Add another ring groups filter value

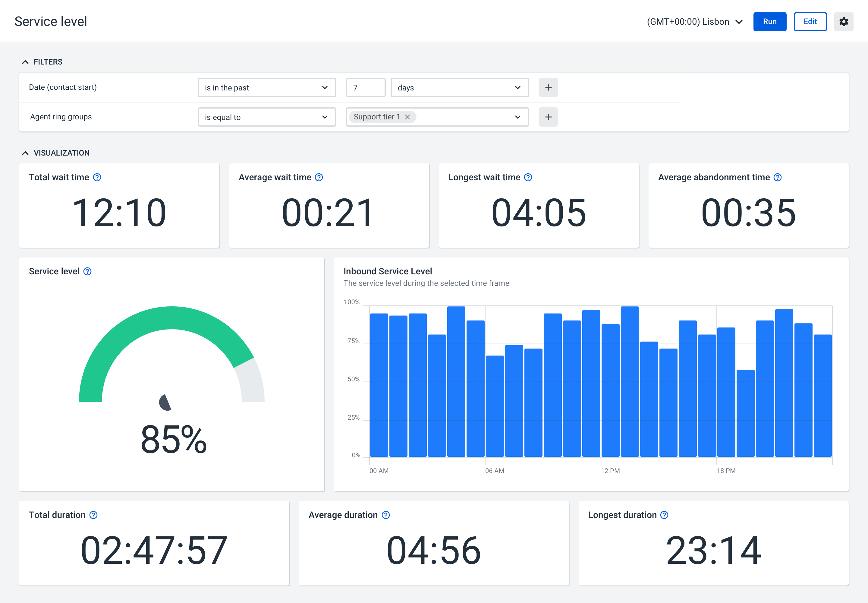(x=548, y=117)
